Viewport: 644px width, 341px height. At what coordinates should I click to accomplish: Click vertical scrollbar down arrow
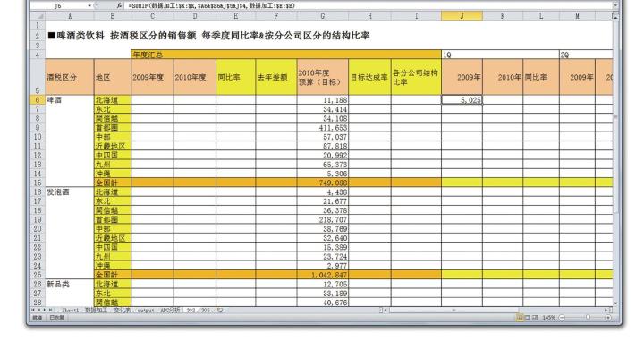click(615, 303)
